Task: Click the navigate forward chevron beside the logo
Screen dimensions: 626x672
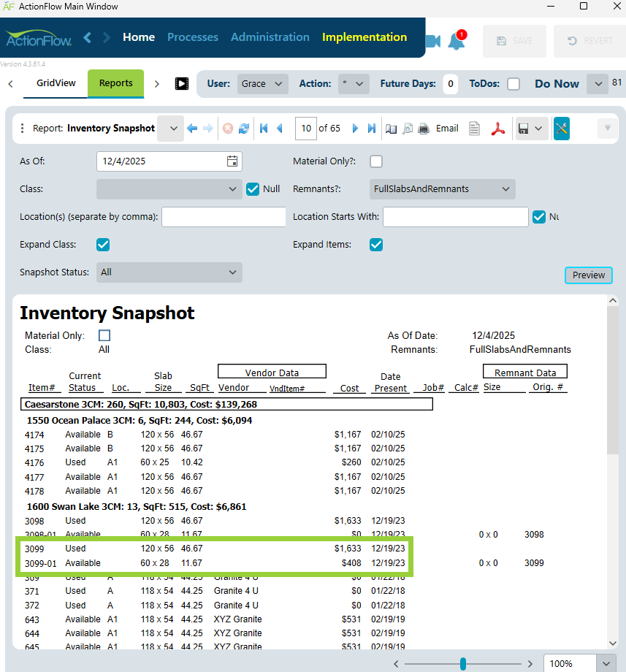Action: (107, 38)
